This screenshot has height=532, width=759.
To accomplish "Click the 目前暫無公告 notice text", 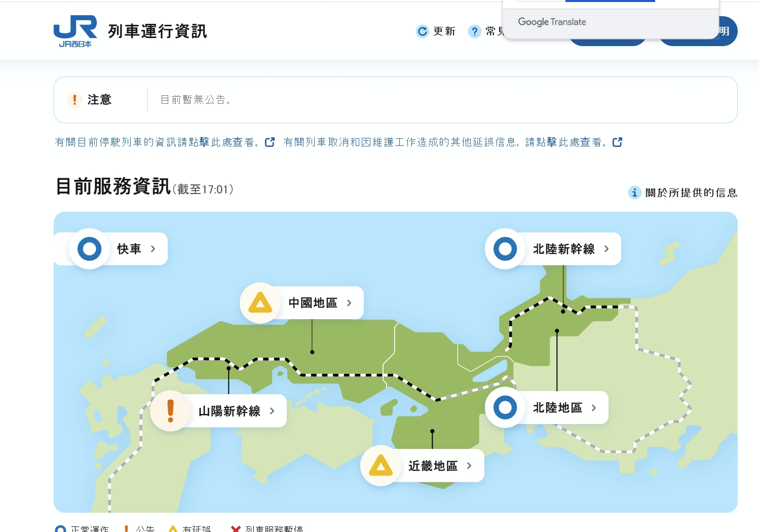I will pyautogui.click(x=196, y=100).
